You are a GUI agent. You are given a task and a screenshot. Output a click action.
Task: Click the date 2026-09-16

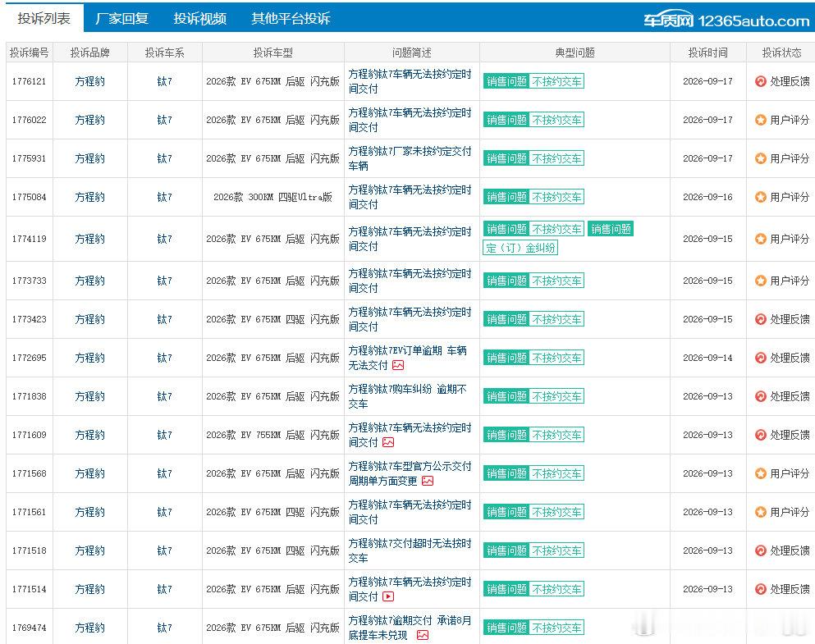click(x=708, y=198)
